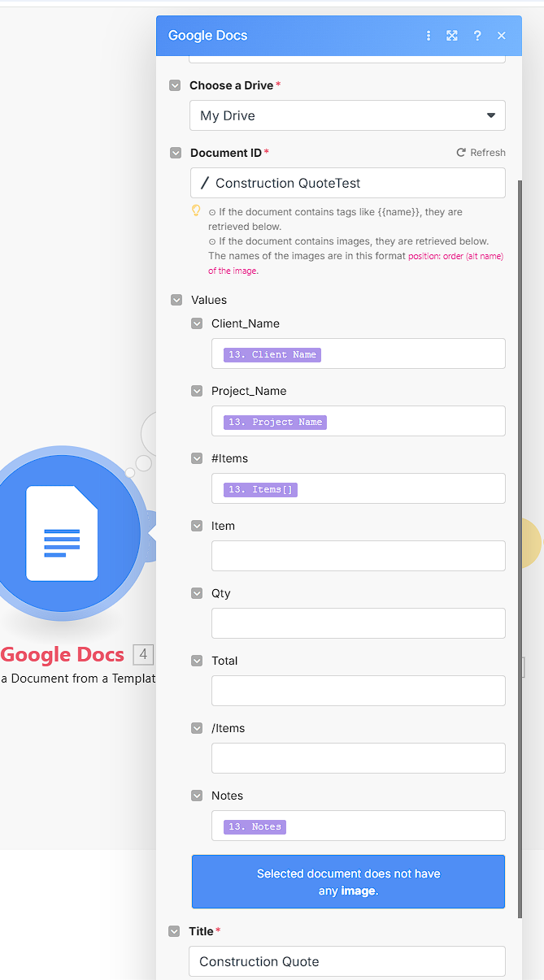
Task: Toggle the Values section checkbox
Action: click(176, 300)
